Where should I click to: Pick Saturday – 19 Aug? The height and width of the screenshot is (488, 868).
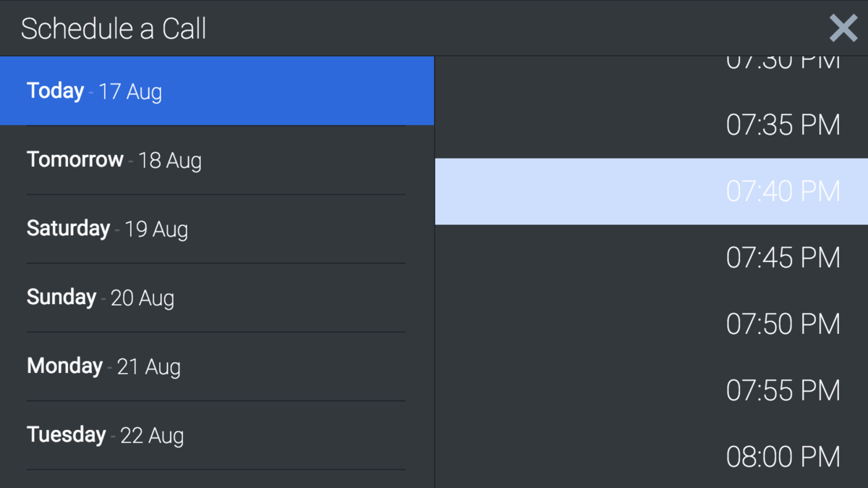[x=217, y=229]
